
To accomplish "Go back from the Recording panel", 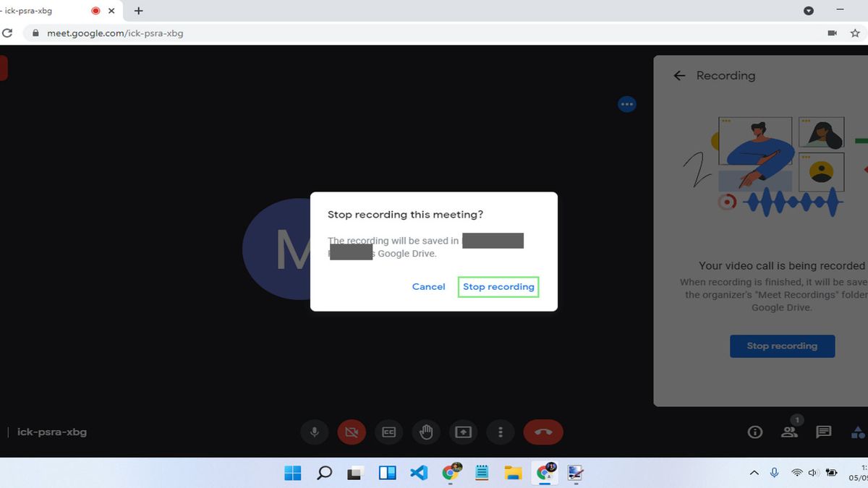I will point(679,75).
